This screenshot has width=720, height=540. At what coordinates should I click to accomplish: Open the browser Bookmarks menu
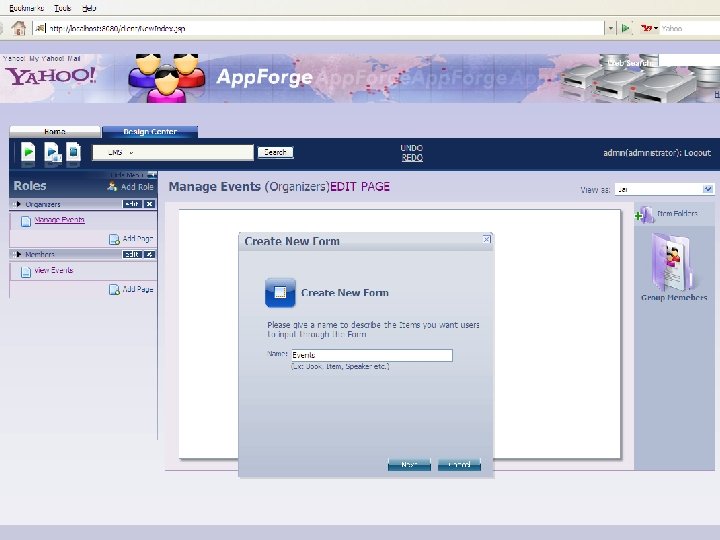27,8
